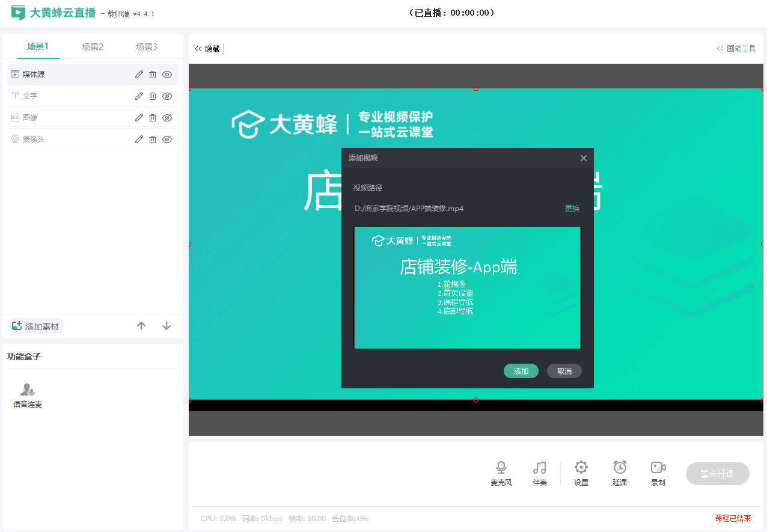767x532 pixels.
Task: Click 更换 to change video path
Action: (572, 209)
